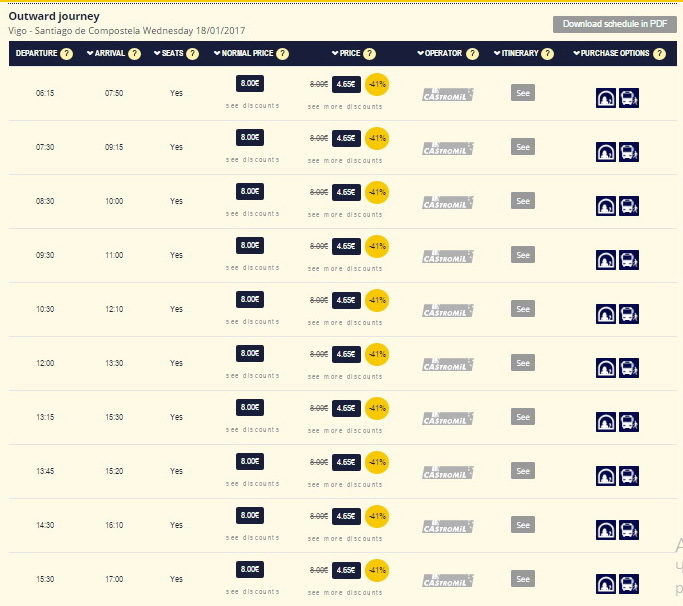Viewport: 683px width, 606px height.
Task: Sort by Operator column header
Action: tap(442, 54)
